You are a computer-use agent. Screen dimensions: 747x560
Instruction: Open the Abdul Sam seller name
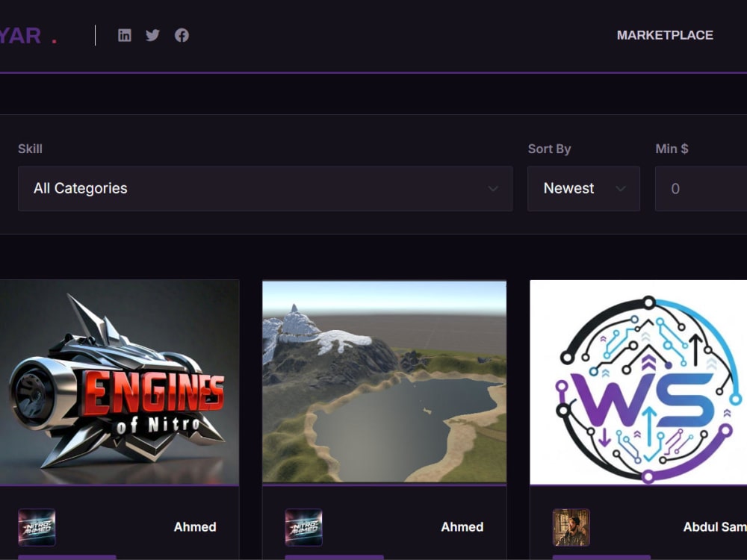pos(715,527)
